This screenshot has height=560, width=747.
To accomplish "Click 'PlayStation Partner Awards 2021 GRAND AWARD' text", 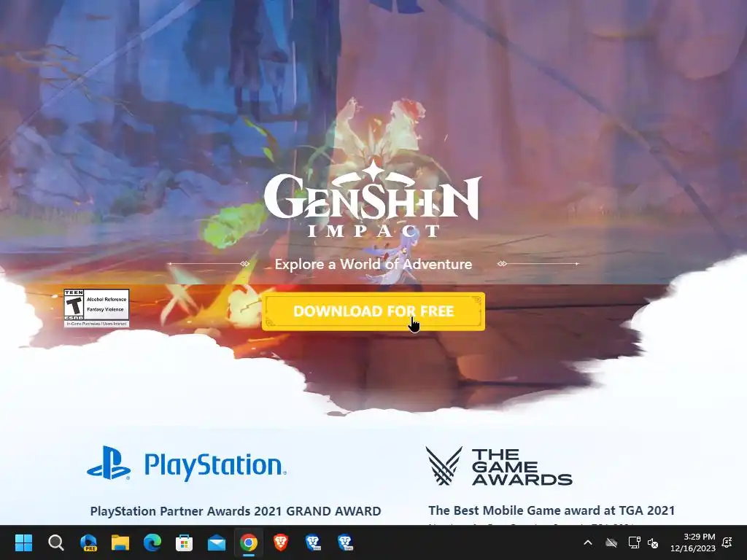I will (236, 511).
